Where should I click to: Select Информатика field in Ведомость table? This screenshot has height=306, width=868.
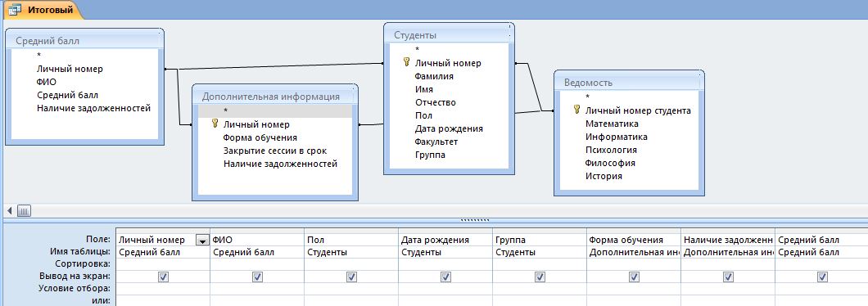click(x=616, y=137)
